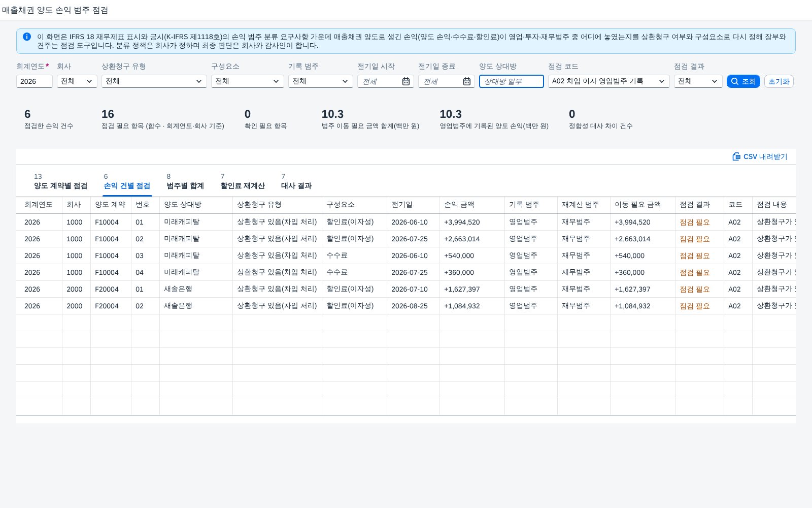Open the 범주별 합계 tab
Image resolution: width=812 pixels, height=508 pixels.
185,181
